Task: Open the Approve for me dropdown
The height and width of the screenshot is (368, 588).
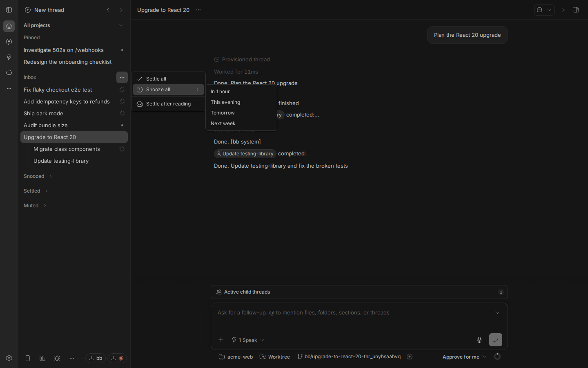Action: click(464, 357)
